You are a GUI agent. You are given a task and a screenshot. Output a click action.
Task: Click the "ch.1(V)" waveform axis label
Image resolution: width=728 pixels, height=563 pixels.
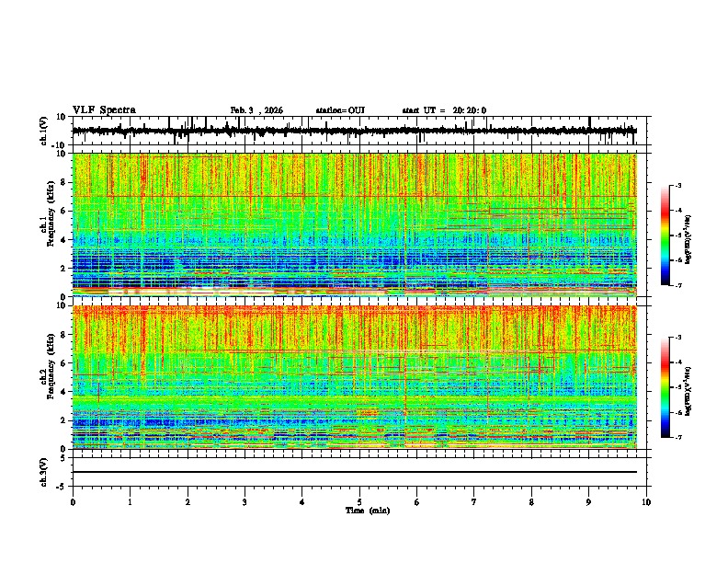(43, 131)
